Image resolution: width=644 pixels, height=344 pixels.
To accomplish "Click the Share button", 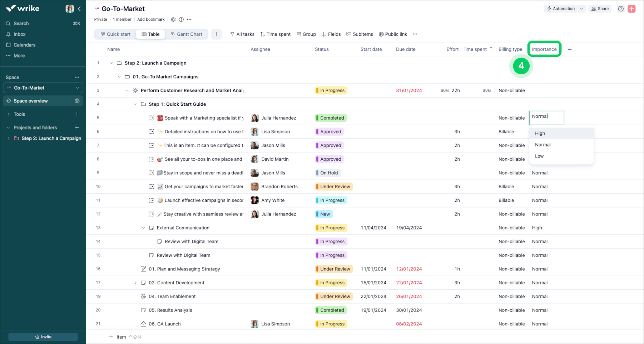I will 600,9.
